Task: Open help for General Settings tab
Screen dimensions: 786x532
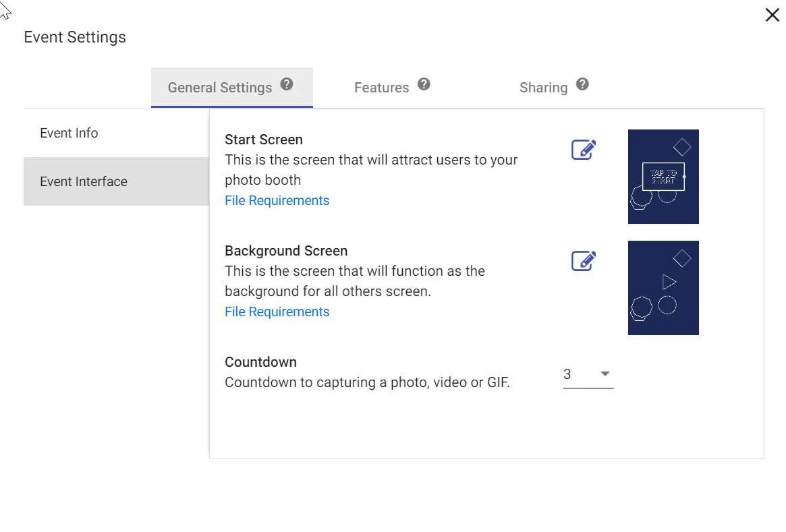Action: click(x=287, y=84)
